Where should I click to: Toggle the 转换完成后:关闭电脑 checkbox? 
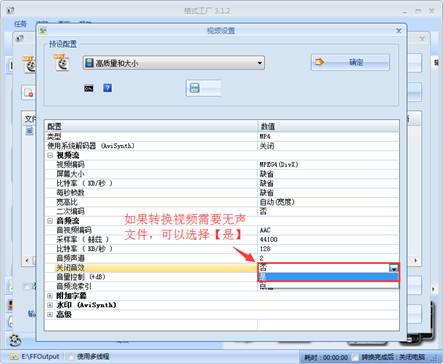click(356, 357)
